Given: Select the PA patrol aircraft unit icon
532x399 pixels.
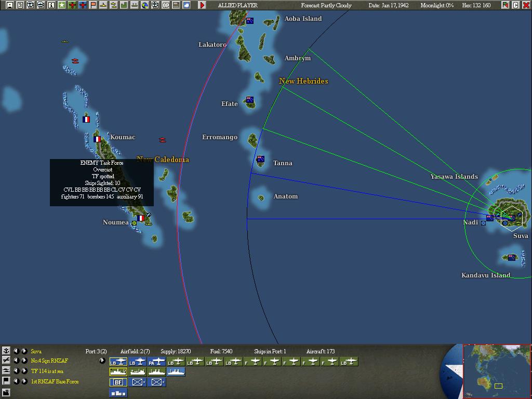Looking at the screenshot, I should pyautogui.click(x=157, y=362).
